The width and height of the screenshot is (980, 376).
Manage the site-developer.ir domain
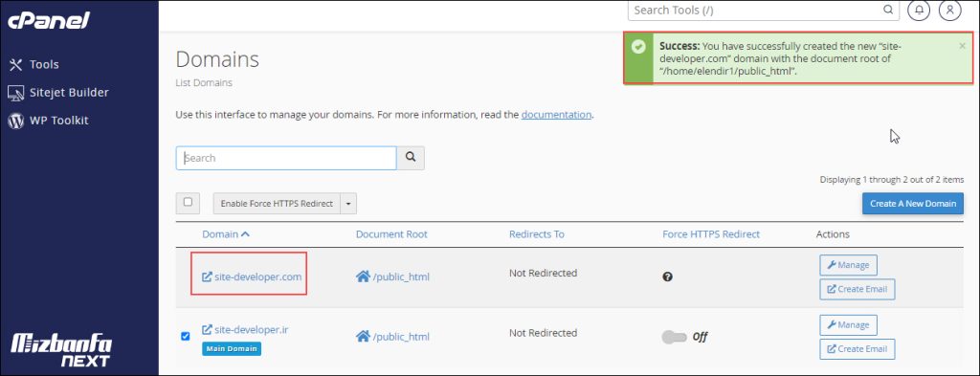pyautogui.click(x=848, y=324)
